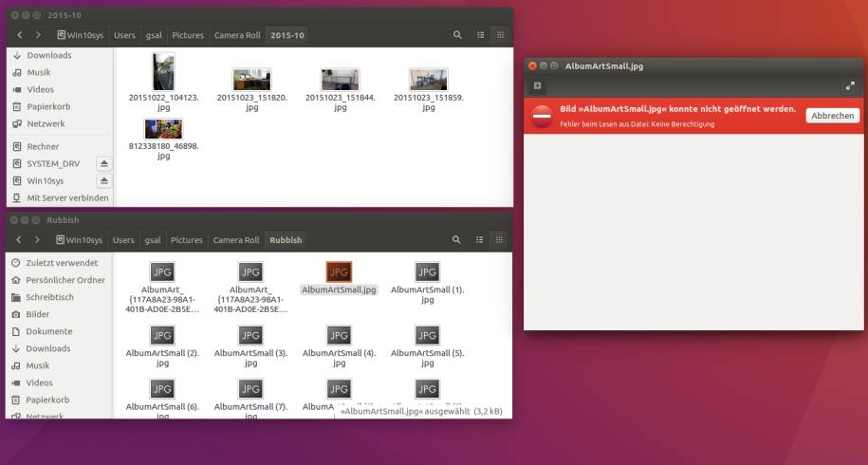868x465 pixels.
Task: Open Schreibtisch in the Rubbish window sidebar
Action: 49,297
